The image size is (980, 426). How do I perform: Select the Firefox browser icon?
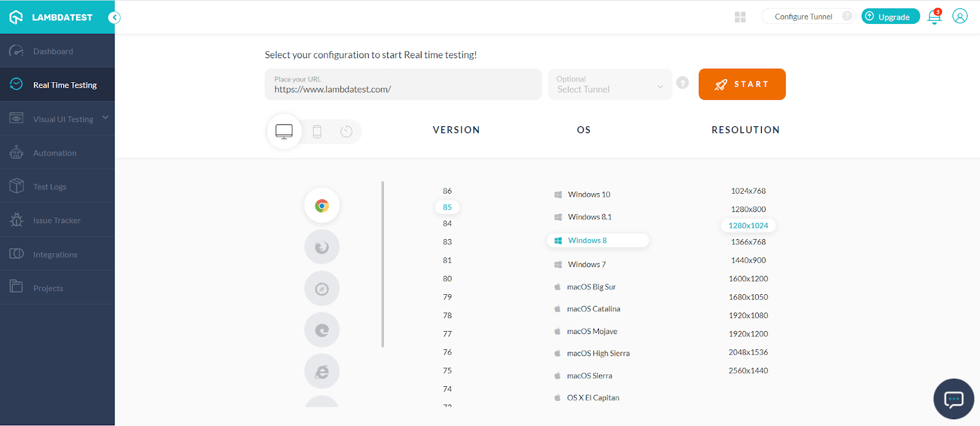pos(322,247)
